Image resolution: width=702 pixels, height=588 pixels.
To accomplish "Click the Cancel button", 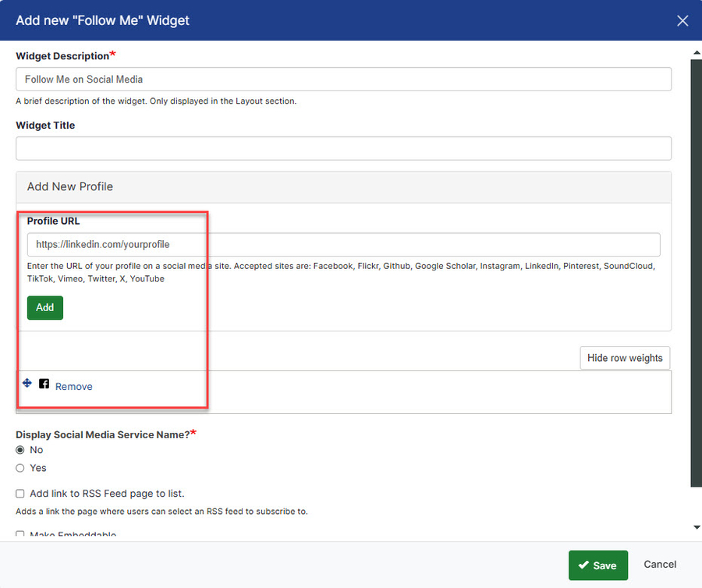I will click(x=659, y=565).
